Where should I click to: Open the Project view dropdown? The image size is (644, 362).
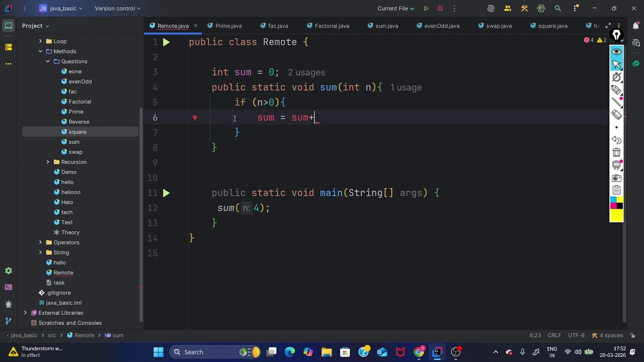35,26
